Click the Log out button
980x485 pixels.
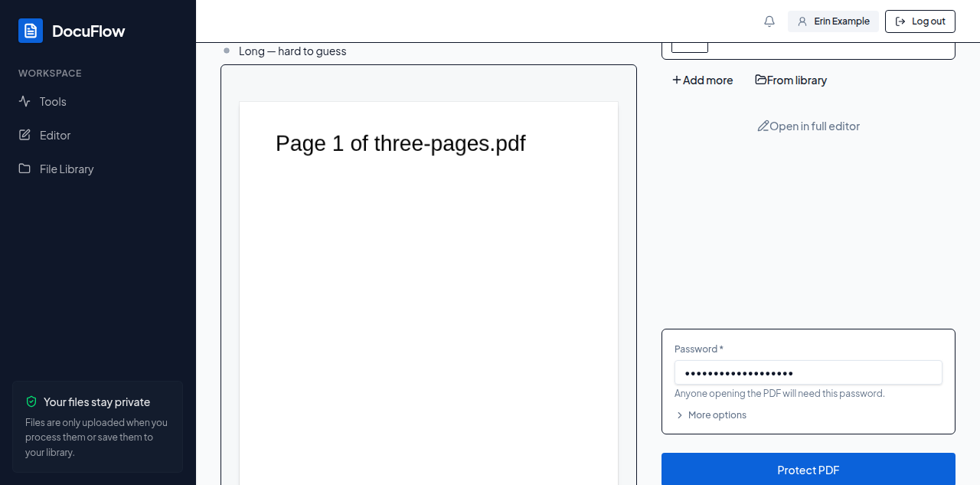(920, 21)
